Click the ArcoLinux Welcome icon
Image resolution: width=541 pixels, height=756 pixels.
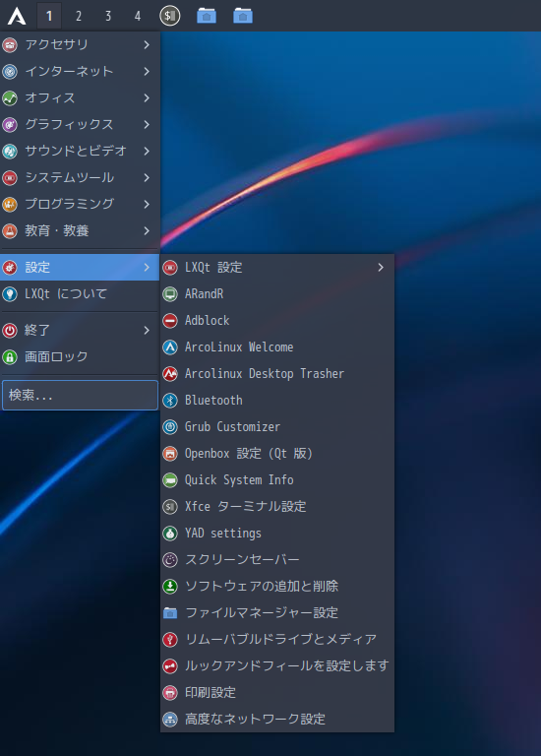click(170, 347)
